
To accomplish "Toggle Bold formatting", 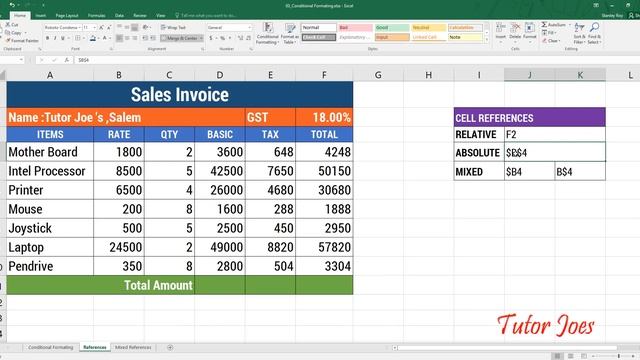I will (x=47, y=38).
